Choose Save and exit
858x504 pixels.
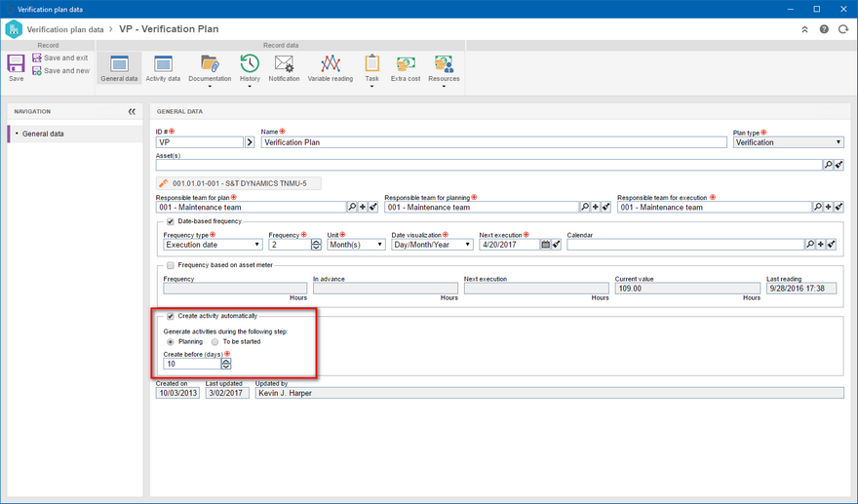pyautogui.click(x=60, y=58)
